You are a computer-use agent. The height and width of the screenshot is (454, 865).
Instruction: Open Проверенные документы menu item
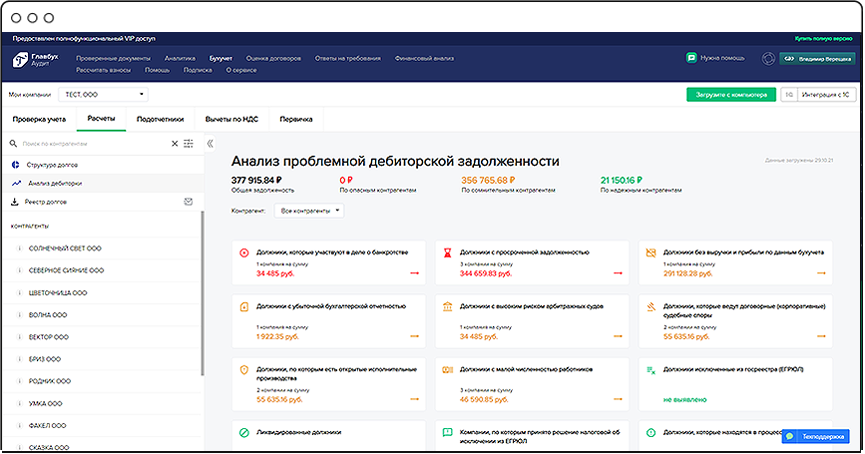113,58
